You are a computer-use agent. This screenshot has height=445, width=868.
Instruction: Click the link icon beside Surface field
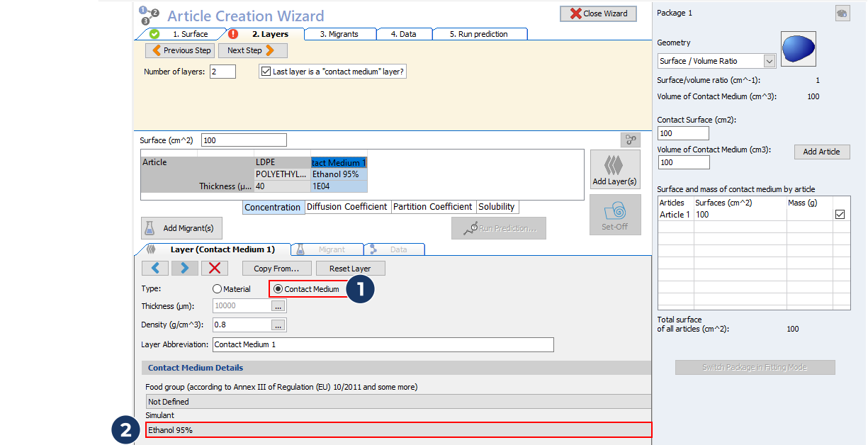pos(630,140)
